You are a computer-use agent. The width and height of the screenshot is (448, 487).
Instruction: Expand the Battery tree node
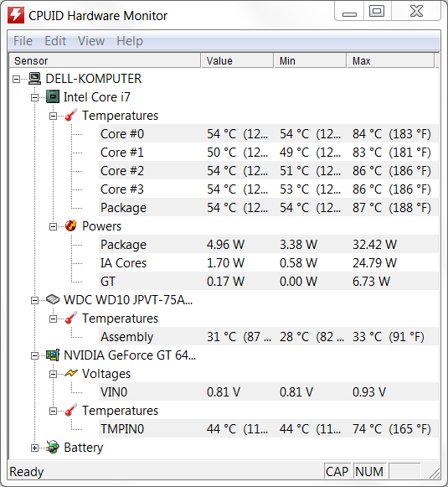[x=34, y=448]
